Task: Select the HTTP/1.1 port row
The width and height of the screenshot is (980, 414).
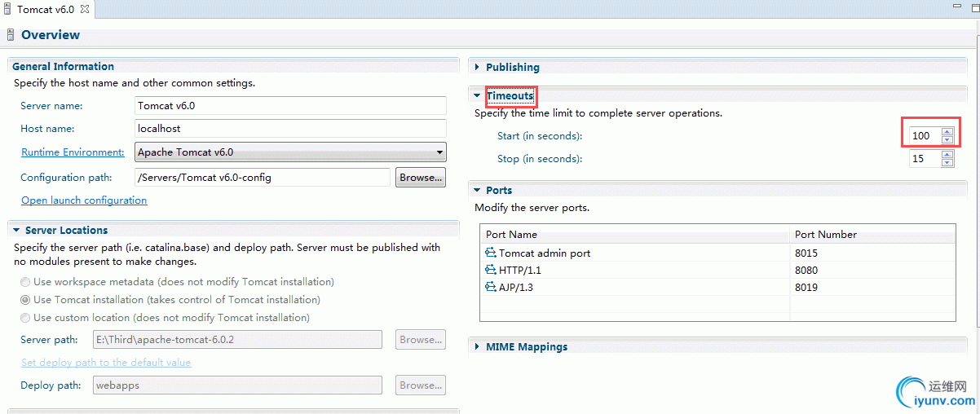Action: [x=717, y=270]
